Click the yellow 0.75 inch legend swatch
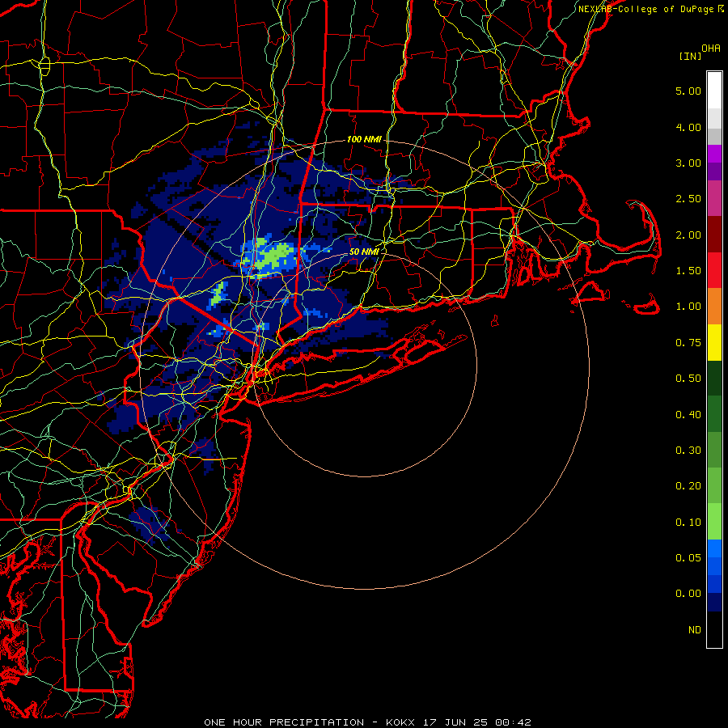This screenshot has height=728, width=728. (x=714, y=342)
